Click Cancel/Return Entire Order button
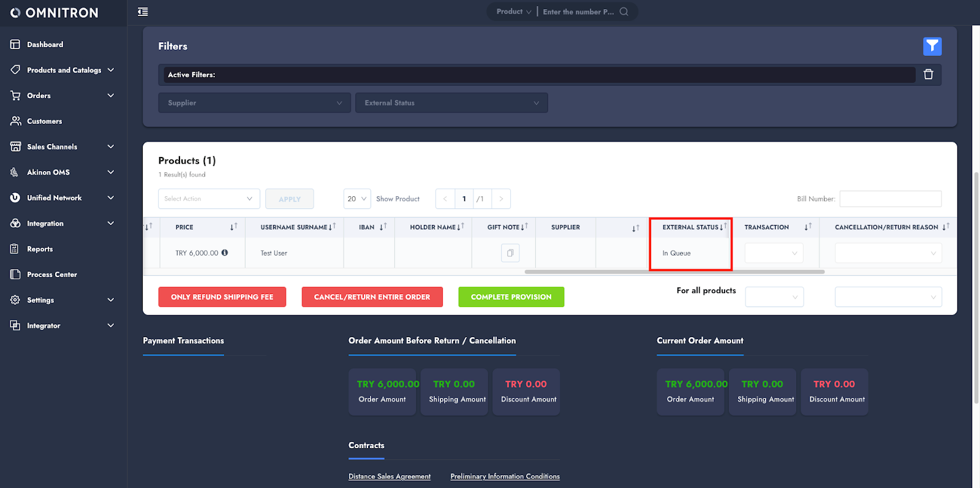 [x=372, y=297]
